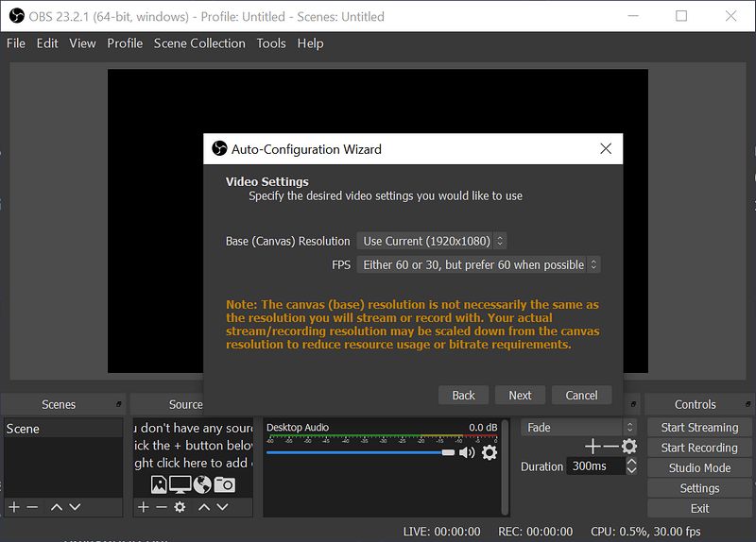Open the Profile menu
Screen dimensions: 756x542
click(125, 43)
